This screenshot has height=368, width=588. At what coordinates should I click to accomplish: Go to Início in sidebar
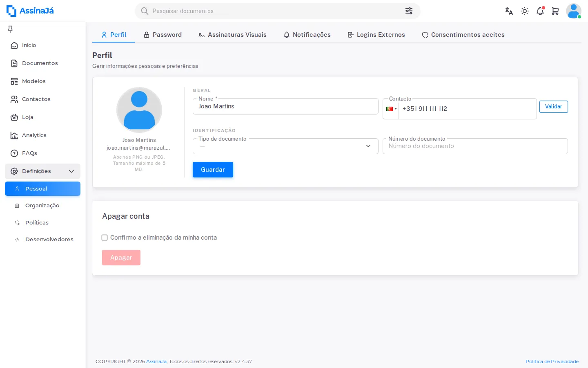[42, 45]
